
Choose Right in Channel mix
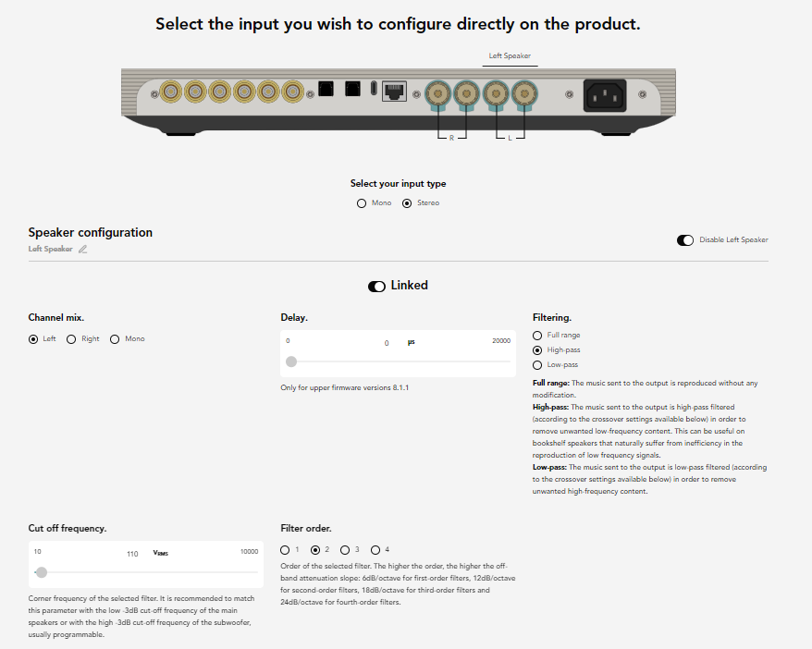[71, 339]
